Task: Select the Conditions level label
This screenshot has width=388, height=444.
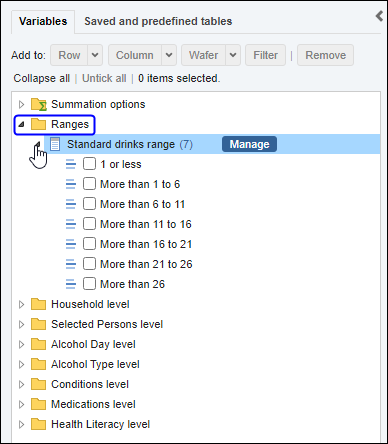Action: 90,384
